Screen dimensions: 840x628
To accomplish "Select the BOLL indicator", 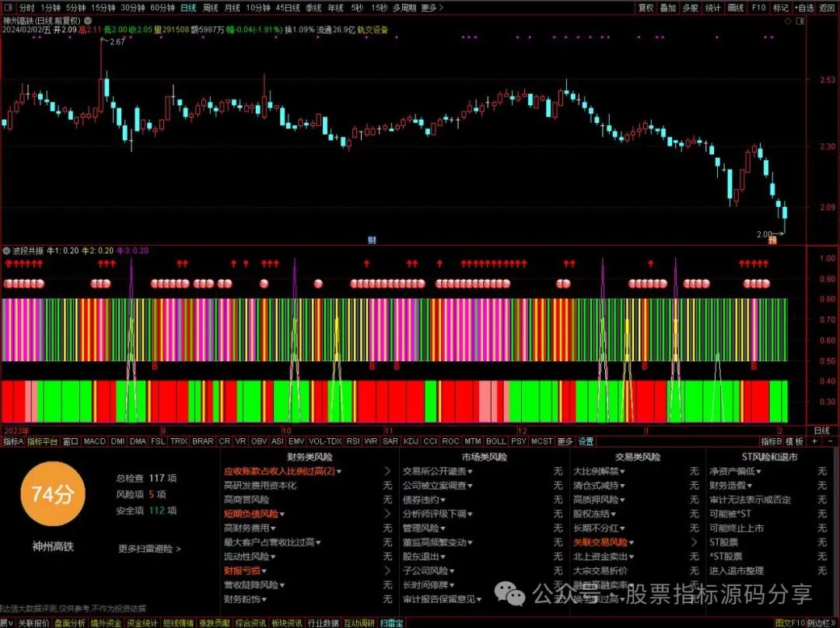I will pos(496,441).
